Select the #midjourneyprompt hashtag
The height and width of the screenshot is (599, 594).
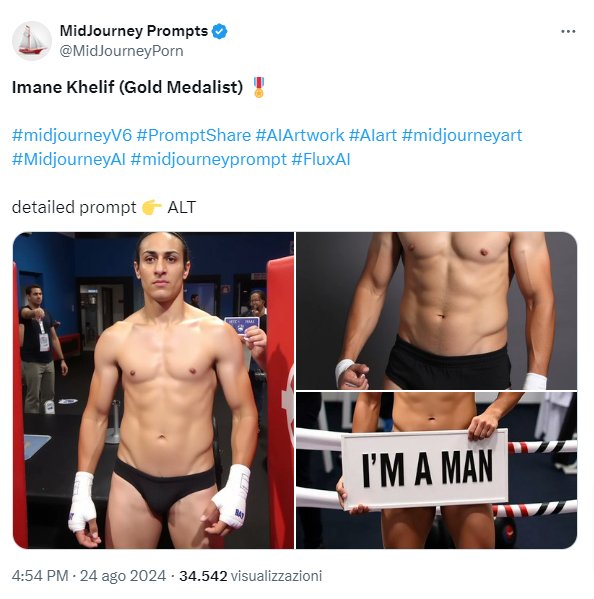coord(209,159)
